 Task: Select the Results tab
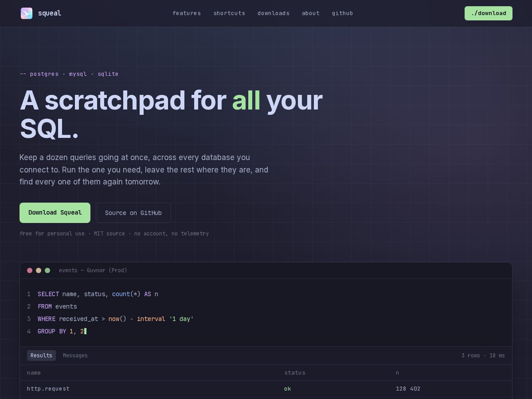pos(41,356)
